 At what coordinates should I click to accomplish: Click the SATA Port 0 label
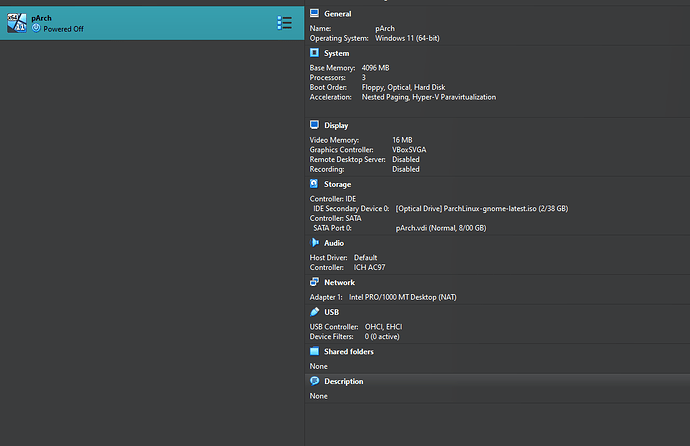[332, 228]
